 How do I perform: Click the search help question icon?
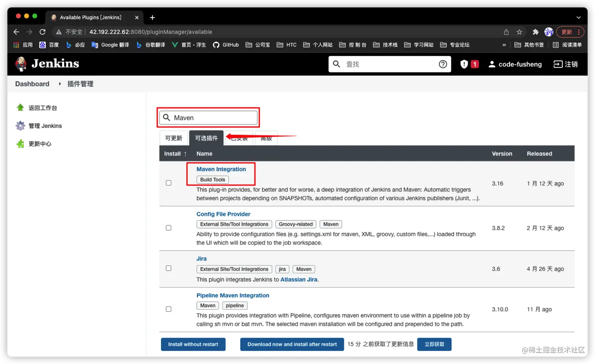pyautogui.click(x=443, y=64)
